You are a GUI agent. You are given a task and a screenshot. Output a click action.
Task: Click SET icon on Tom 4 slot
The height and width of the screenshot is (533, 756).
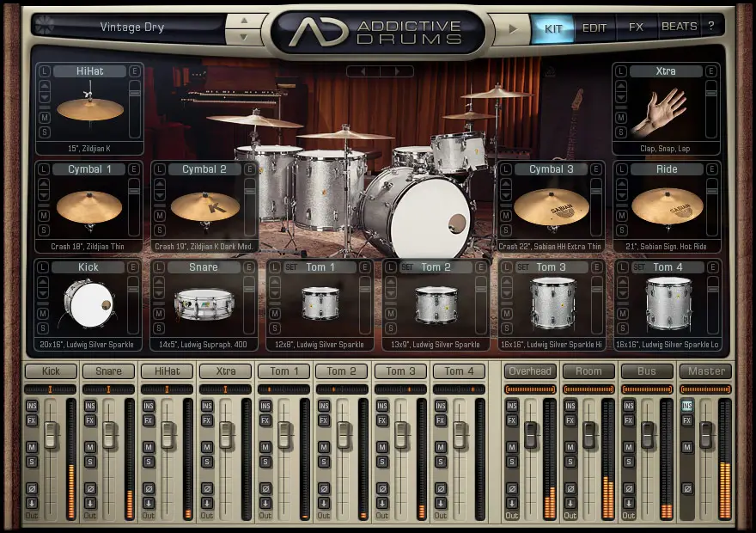point(639,267)
